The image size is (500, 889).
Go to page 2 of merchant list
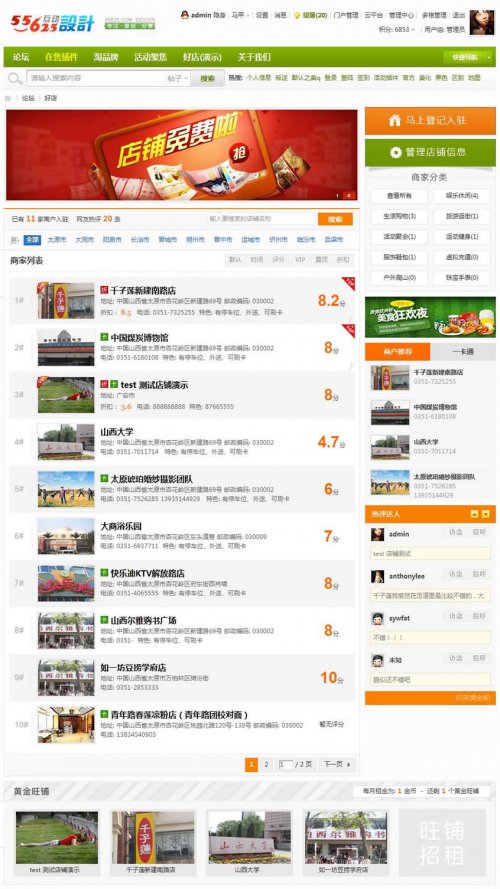[x=266, y=764]
